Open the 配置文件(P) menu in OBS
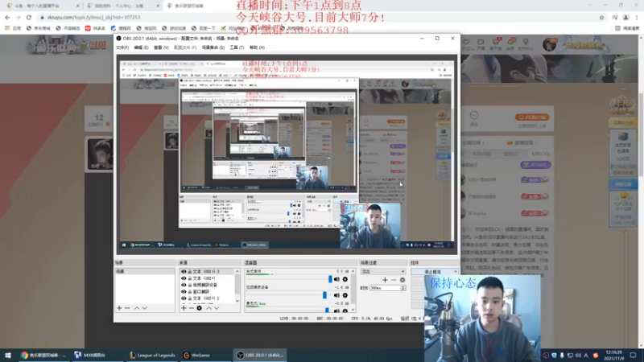This screenshot has height=362, width=644. tap(185, 47)
